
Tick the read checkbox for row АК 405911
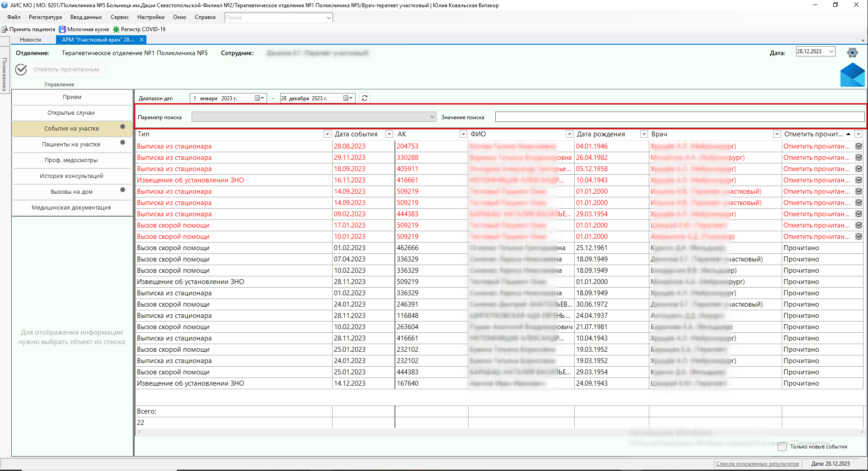click(x=859, y=169)
